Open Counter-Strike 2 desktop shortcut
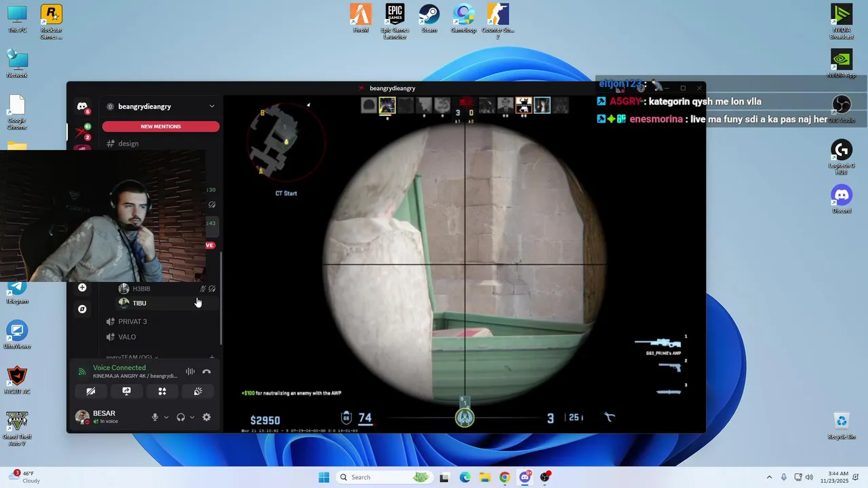The image size is (868, 488). coord(498,21)
